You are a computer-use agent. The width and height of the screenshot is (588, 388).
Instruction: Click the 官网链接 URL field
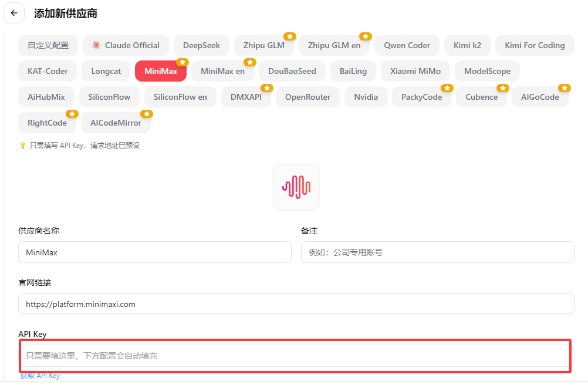(x=296, y=304)
